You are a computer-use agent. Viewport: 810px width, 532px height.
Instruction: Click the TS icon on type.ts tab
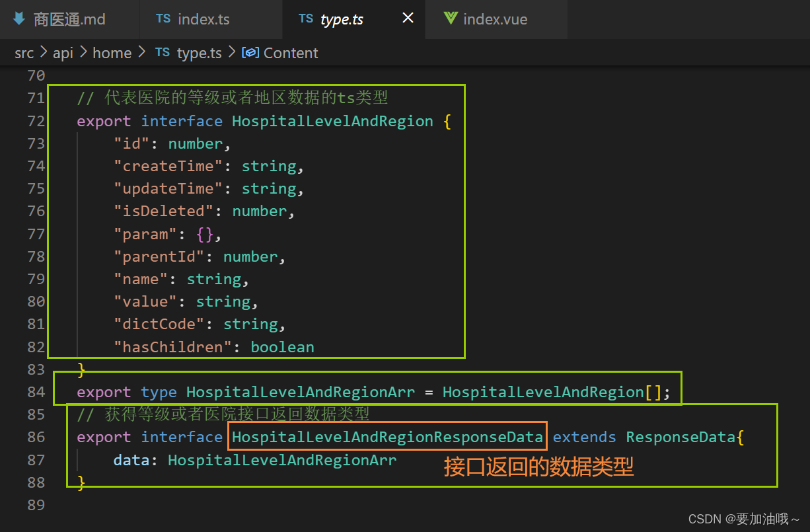(x=306, y=19)
